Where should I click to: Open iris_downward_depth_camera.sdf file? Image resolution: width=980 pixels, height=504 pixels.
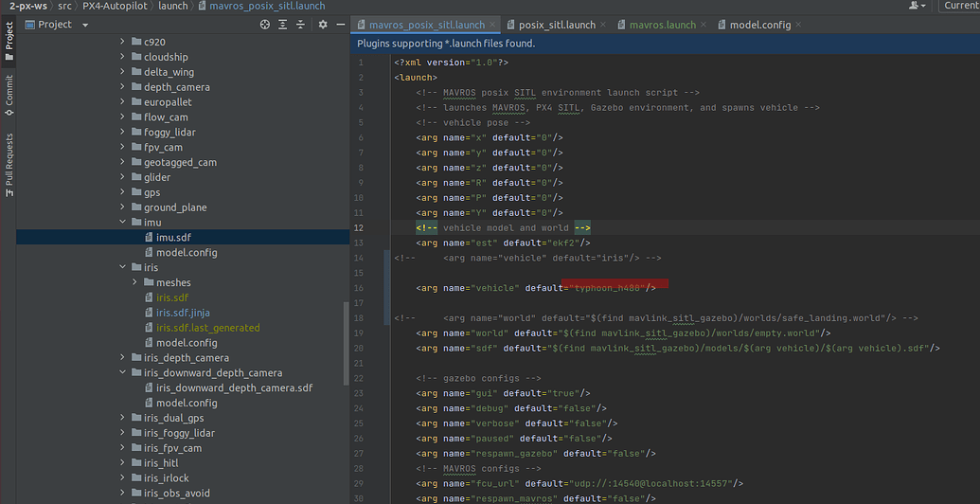tap(234, 387)
